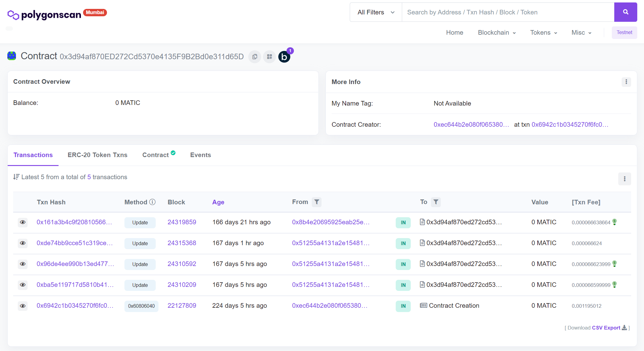Open the All Filters dropdown
The height and width of the screenshot is (351, 644).
click(376, 12)
